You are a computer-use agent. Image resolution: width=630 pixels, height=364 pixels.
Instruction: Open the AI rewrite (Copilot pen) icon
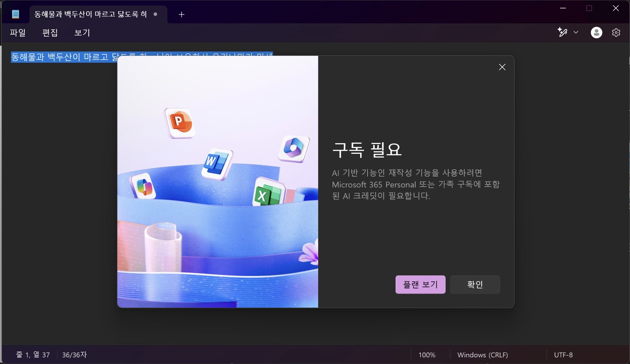click(x=562, y=32)
